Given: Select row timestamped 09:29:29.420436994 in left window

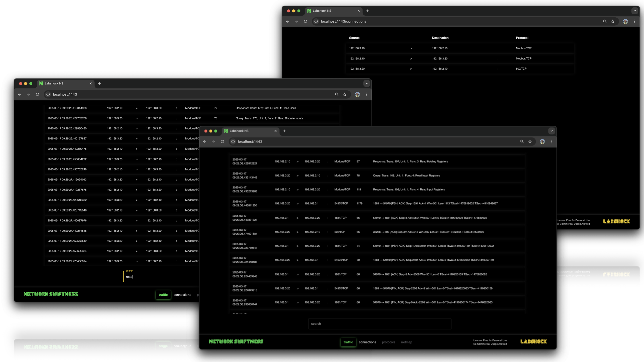Looking at the screenshot, I should click(122, 261).
